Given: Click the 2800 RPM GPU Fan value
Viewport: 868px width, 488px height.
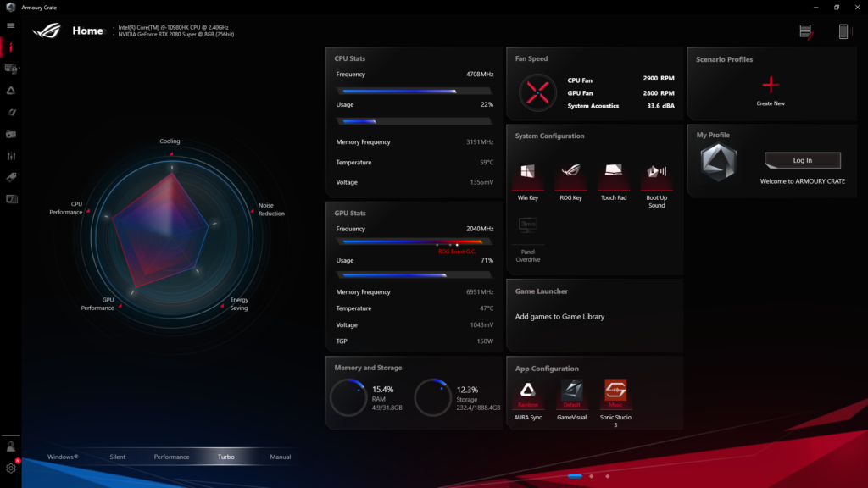Looking at the screenshot, I should (x=659, y=93).
